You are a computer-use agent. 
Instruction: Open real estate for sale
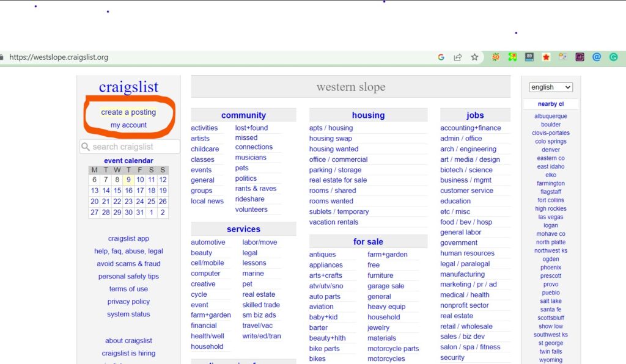click(337, 180)
